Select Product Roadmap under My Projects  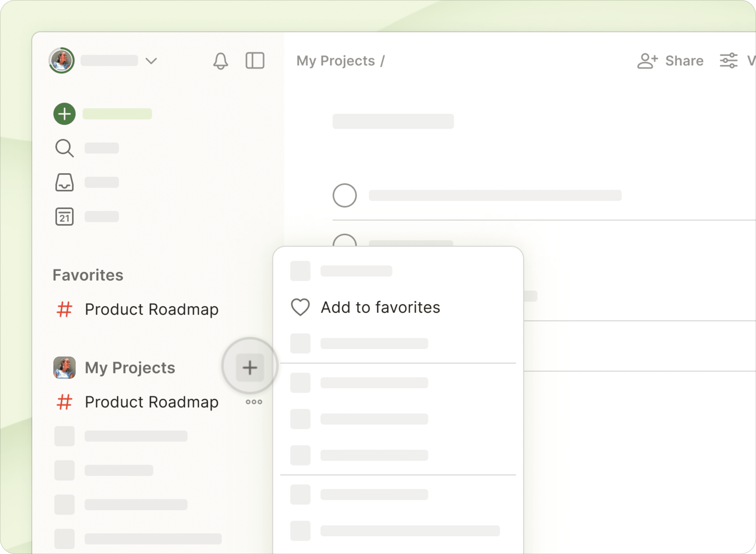click(x=152, y=402)
